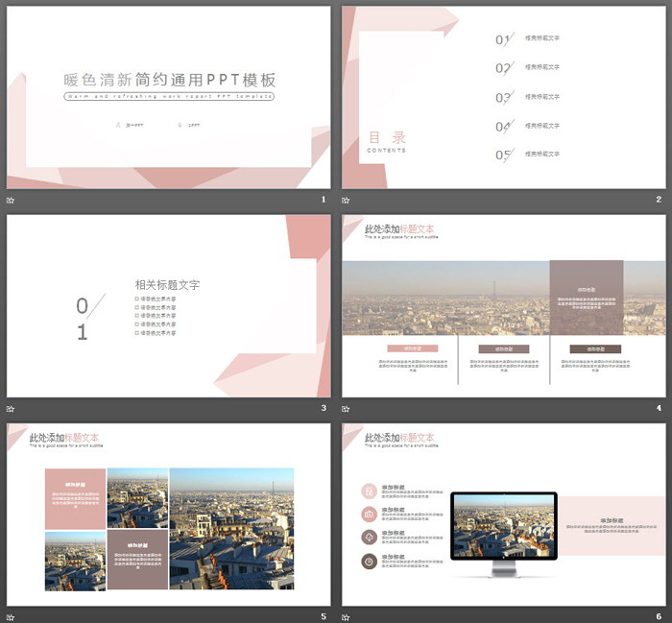Select the table of contents slide thumbnail

(503, 97)
